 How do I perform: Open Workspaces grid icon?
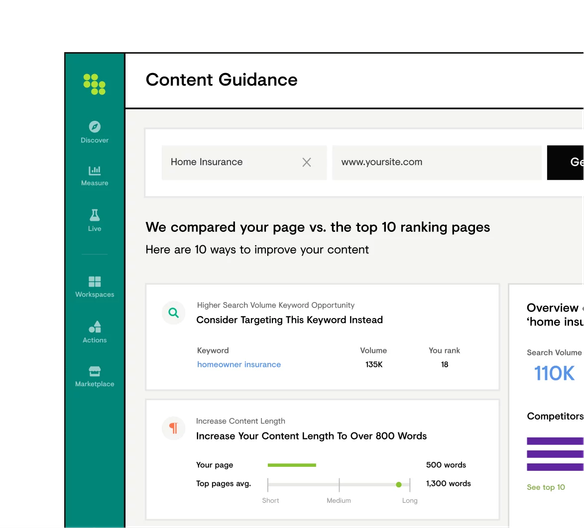pos(95,282)
